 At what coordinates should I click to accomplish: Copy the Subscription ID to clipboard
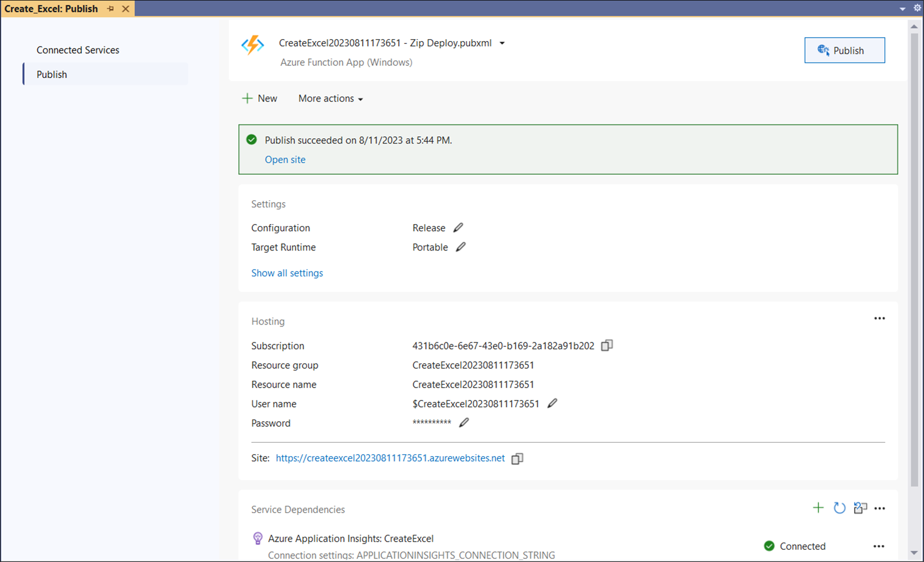tap(607, 346)
